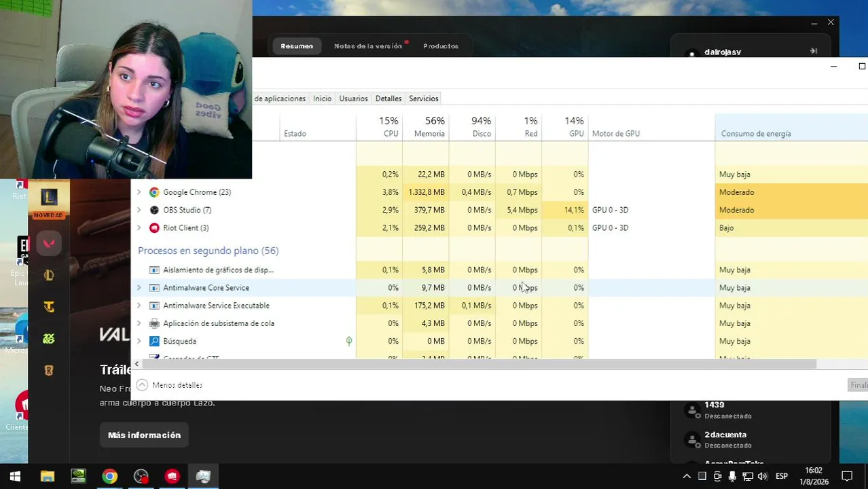
Task: Expand the Google Chrome (23) process group
Action: [139, 192]
